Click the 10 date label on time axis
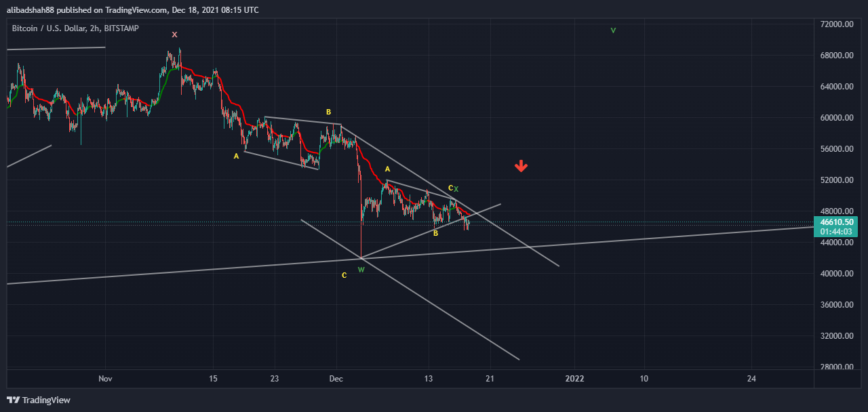Image resolution: width=868 pixels, height=412 pixels. pyautogui.click(x=644, y=377)
